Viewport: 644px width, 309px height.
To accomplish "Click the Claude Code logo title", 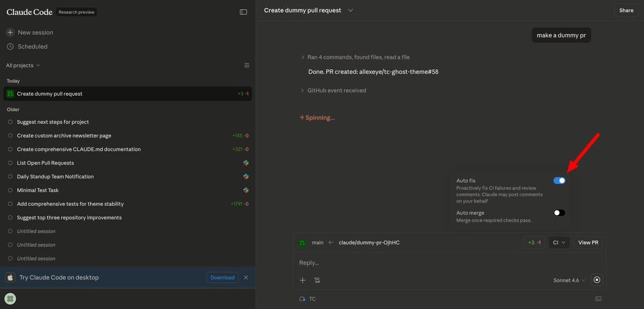I will [29, 12].
